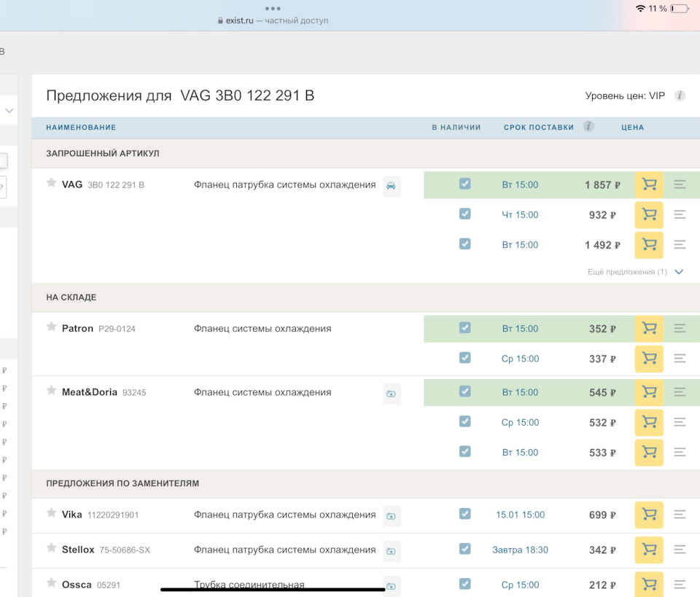Add VAG 1 492 ₽ offer to cart

click(649, 244)
